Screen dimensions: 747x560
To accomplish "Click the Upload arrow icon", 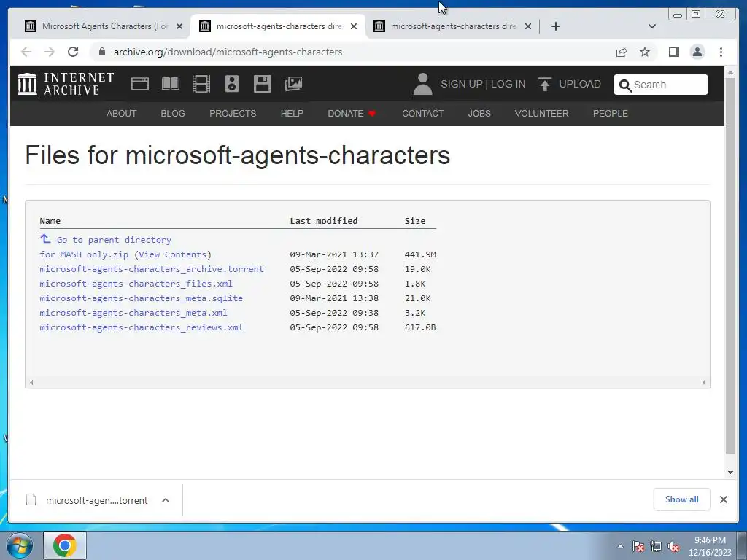I will [x=544, y=85].
